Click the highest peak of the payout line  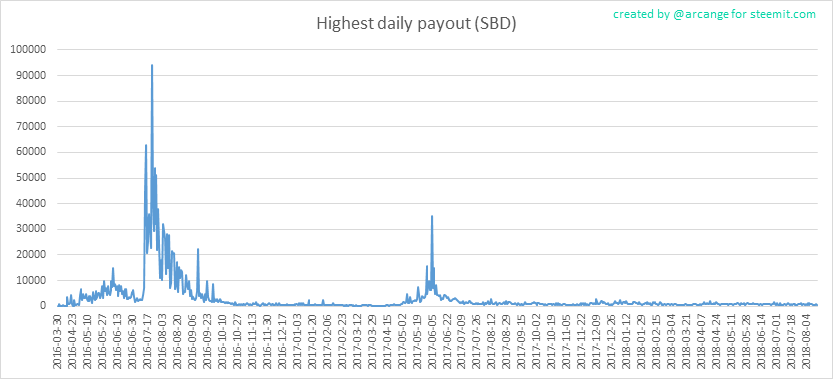tap(152, 65)
